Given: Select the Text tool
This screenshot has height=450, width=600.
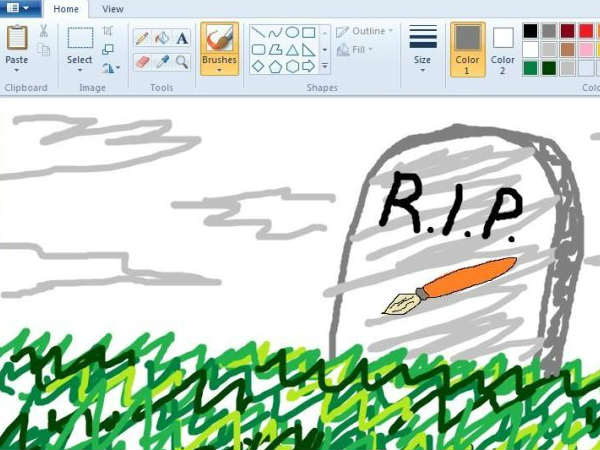Looking at the screenshot, I should (182, 38).
